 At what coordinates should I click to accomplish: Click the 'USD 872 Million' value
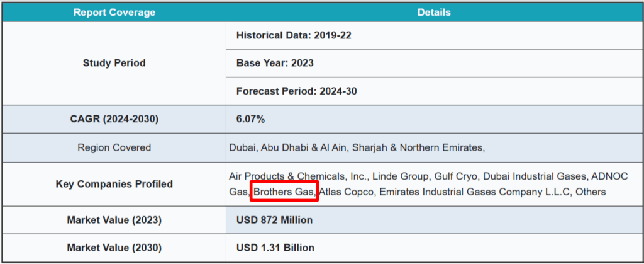[x=274, y=220]
